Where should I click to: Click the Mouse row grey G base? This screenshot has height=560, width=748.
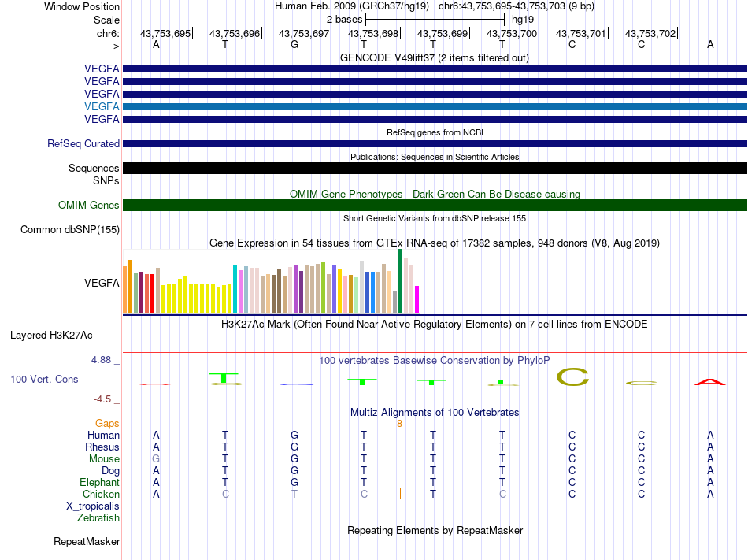pos(156,459)
